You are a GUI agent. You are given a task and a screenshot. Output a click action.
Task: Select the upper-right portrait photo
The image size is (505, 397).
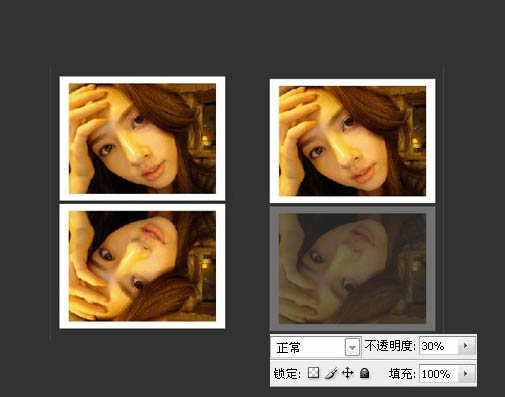(x=352, y=141)
